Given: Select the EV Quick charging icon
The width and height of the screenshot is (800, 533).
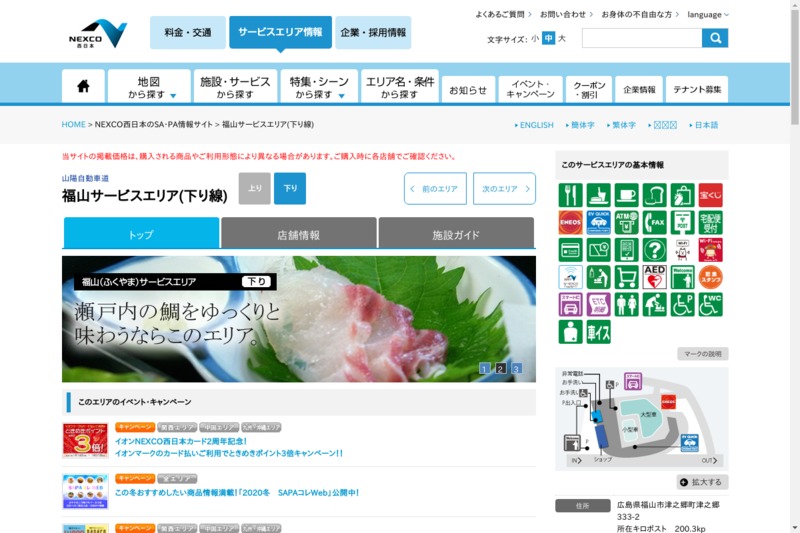Looking at the screenshot, I should 599,222.
